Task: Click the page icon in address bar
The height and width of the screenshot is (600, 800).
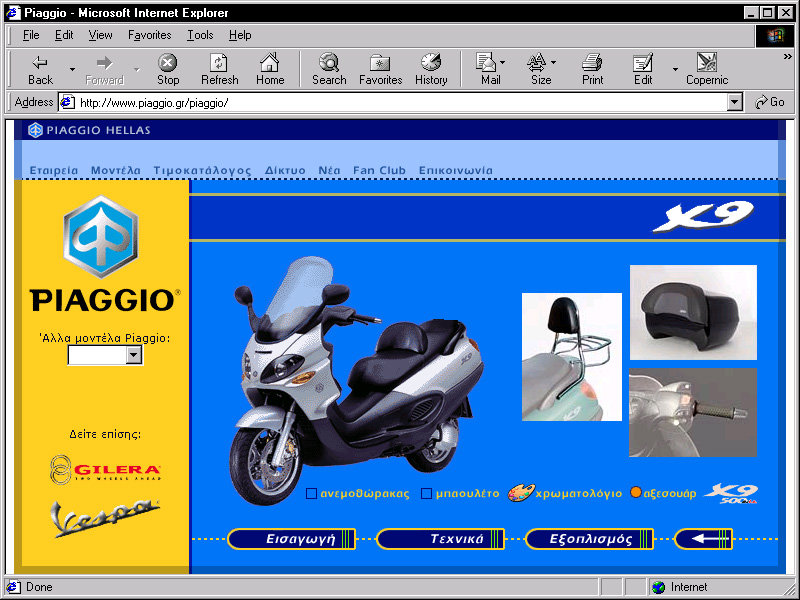Action: 67,103
